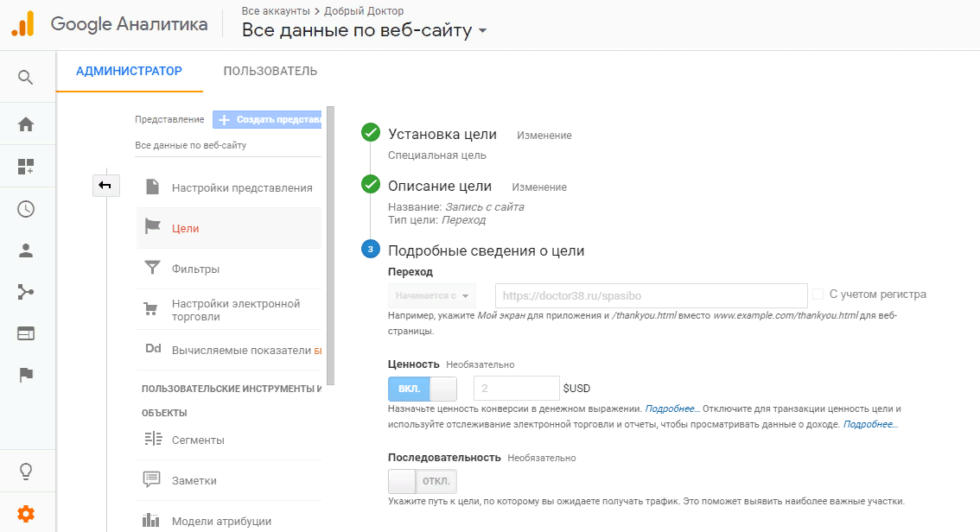The width and height of the screenshot is (980, 532).
Task: Select Фильтры in the view menu
Action: pos(195,269)
